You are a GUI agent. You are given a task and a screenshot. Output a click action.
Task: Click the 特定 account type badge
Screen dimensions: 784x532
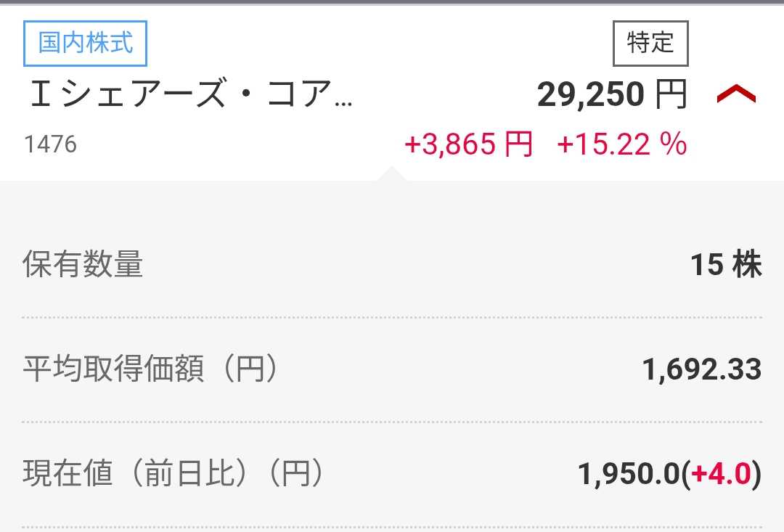(650, 44)
